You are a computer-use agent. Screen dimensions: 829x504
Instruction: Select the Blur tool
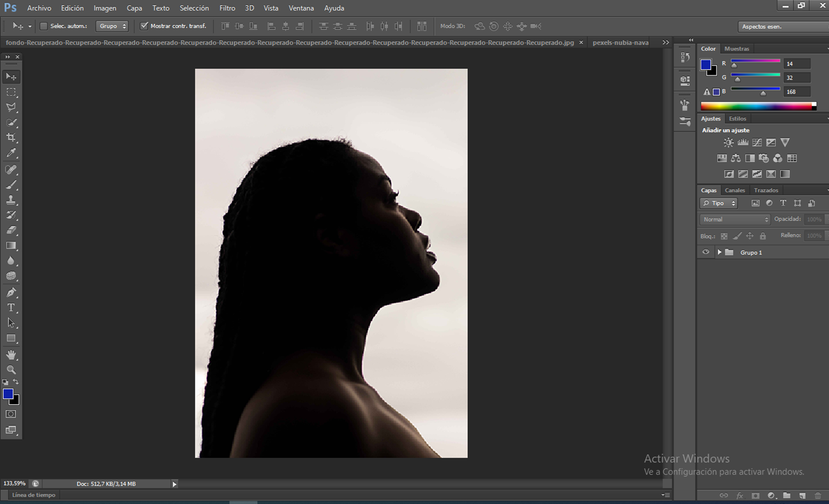11,261
